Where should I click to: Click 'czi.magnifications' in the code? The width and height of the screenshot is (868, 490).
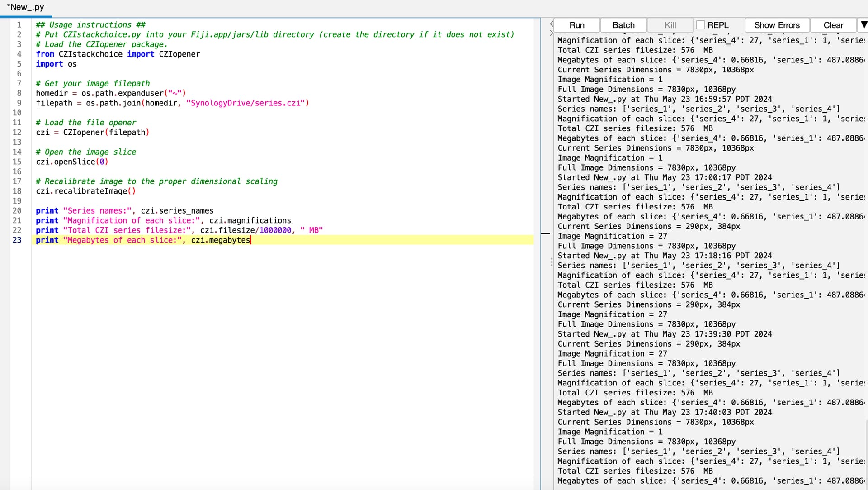click(250, 220)
